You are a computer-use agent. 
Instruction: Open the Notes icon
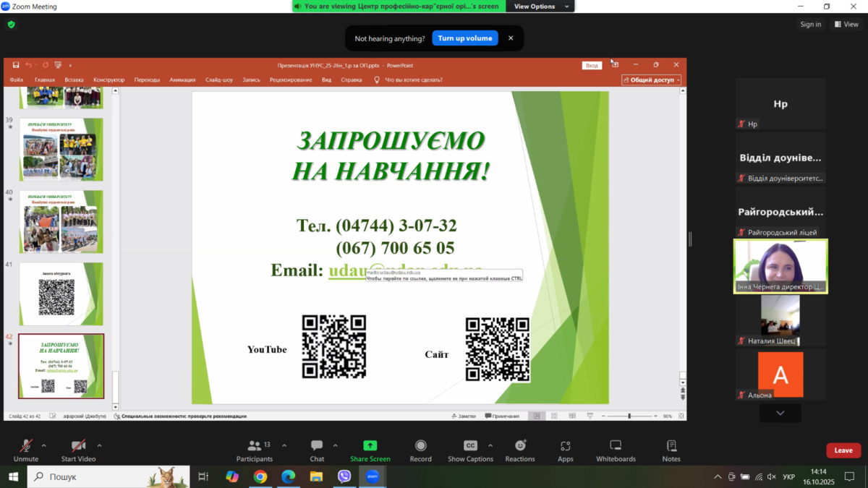click(x=671, y=446)
